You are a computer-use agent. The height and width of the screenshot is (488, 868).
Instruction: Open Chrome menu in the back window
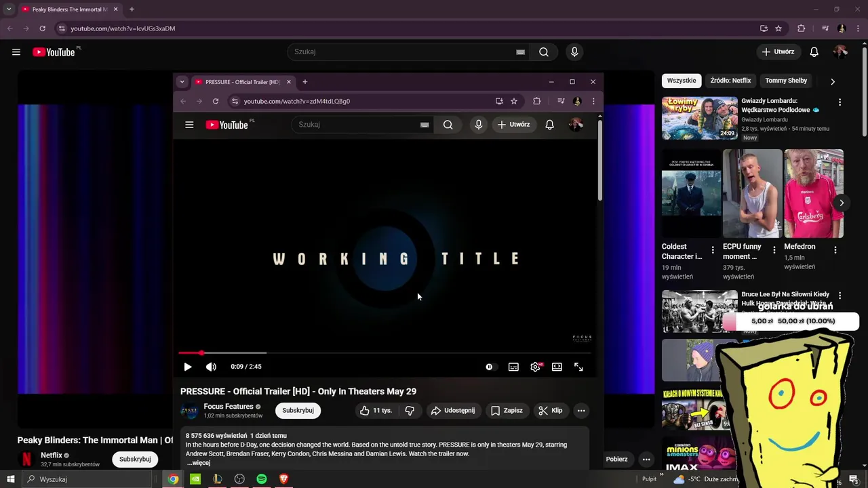coord(858,28)
